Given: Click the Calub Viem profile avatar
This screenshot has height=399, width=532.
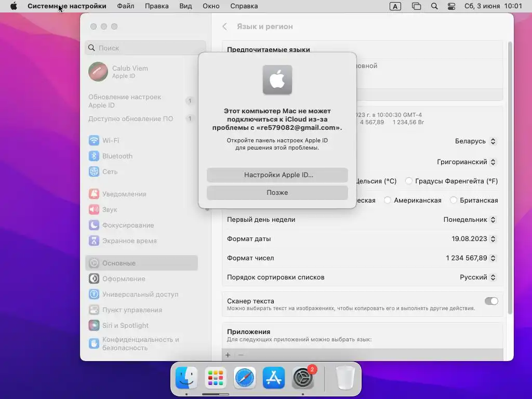Looking at the screenshot, I should 98,72.
